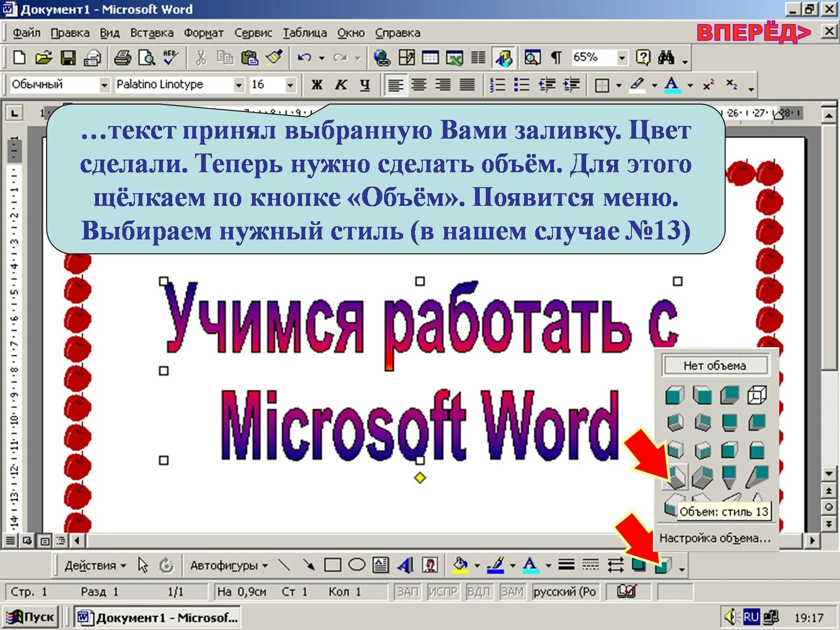Open the 65% zoom dropdown
The width and height of the screenshot is (840, 630).
622,58
